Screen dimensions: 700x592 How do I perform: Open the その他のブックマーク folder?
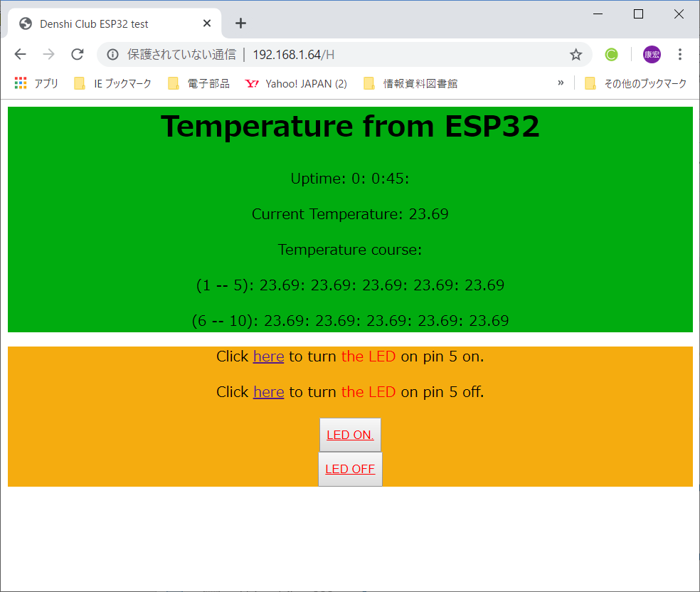(636, 83)
